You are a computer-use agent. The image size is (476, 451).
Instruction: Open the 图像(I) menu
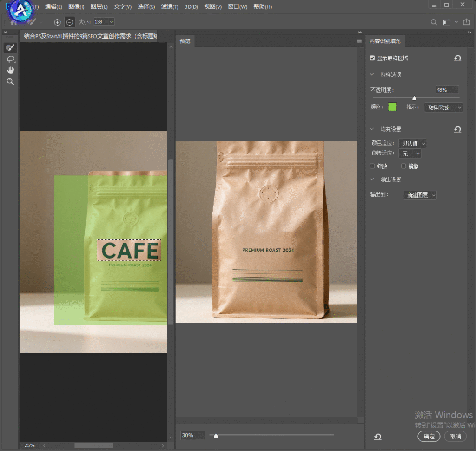[x=77, y=7]
